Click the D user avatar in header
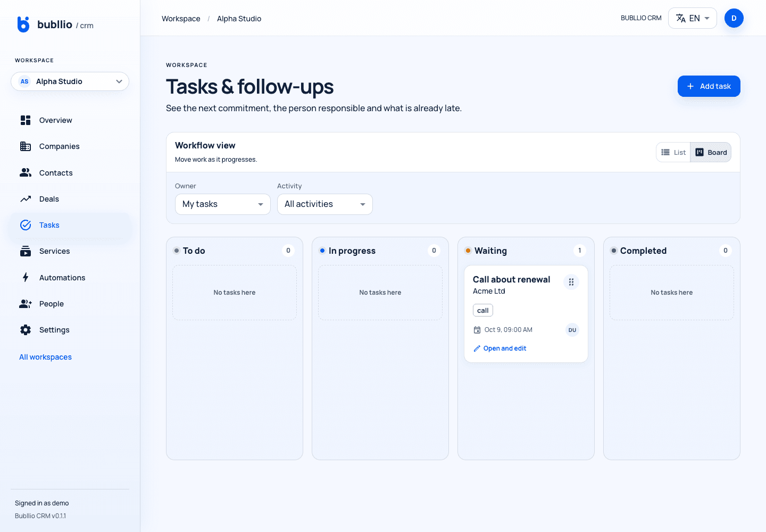 click(734, 18)
